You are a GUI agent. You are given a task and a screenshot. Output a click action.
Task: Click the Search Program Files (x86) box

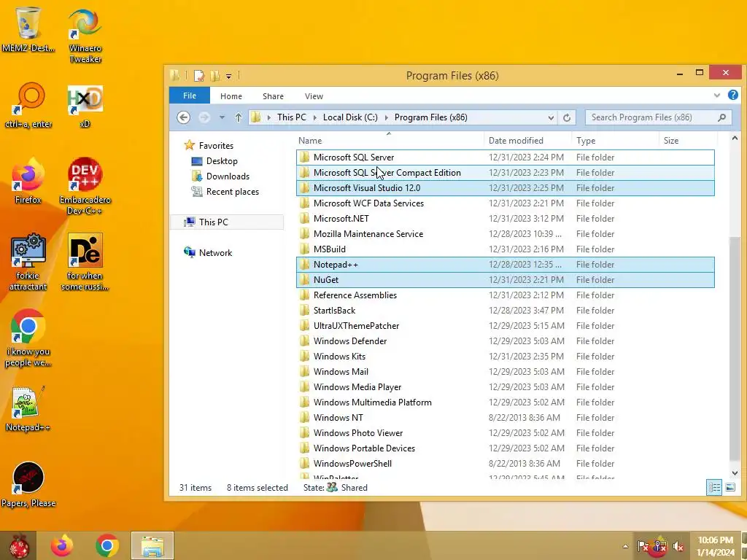658,117
